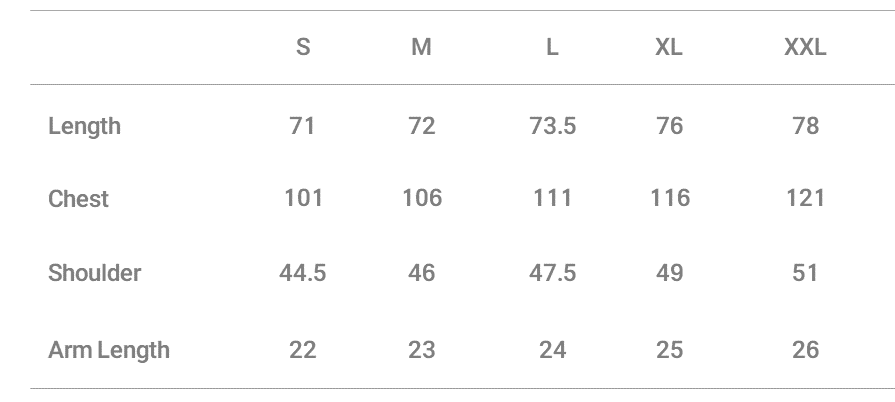Image resolution: width=895 pixels, height=402 pixels.
Task: Click the M size column header
Action: (422, 47)
